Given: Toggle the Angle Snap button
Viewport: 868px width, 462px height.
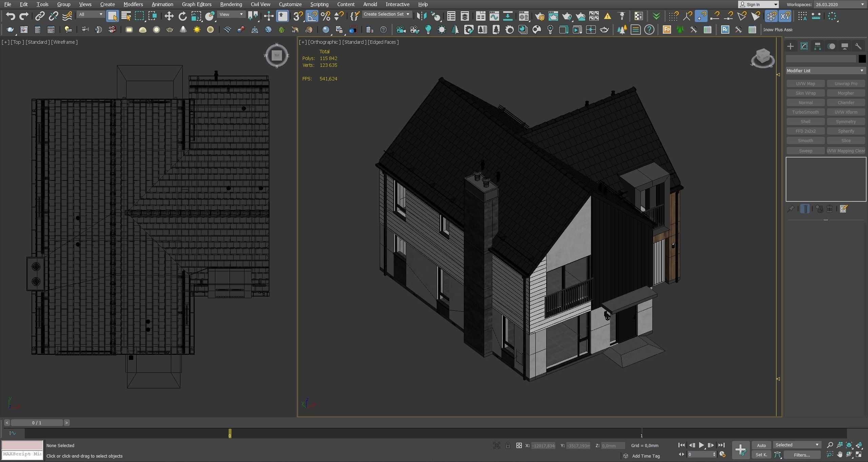Looking at the screenshot, I should pos(312,16).
